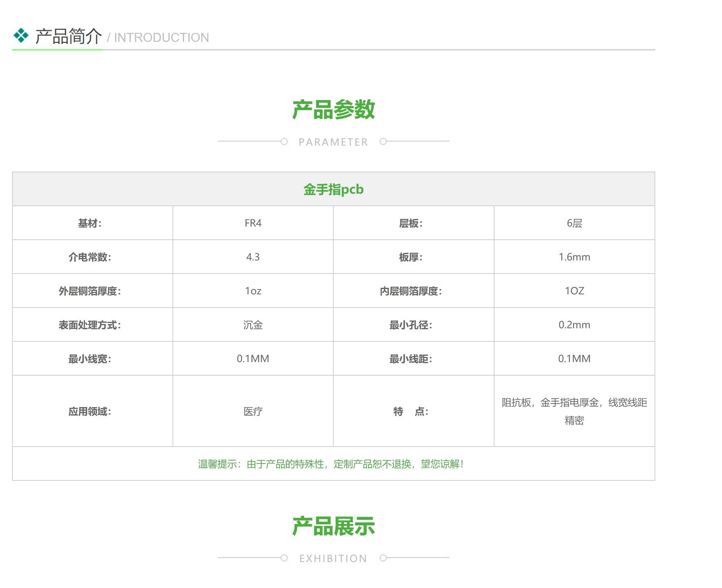Click the 产品简介 section heading

point(68,36)
